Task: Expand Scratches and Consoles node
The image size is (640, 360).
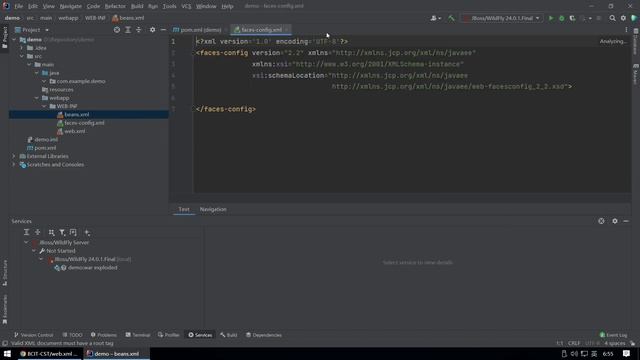Action: [x=13, y=164]
